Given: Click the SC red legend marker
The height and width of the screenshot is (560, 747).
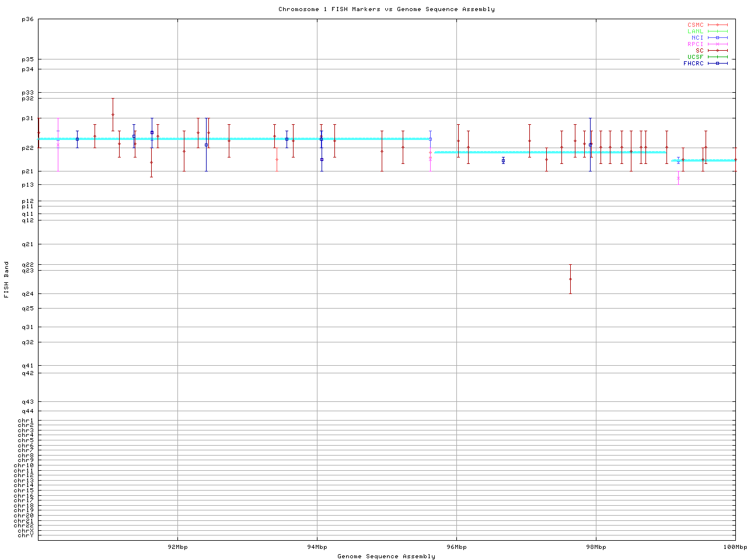Looking at the screenshot, I should (717, 51).
